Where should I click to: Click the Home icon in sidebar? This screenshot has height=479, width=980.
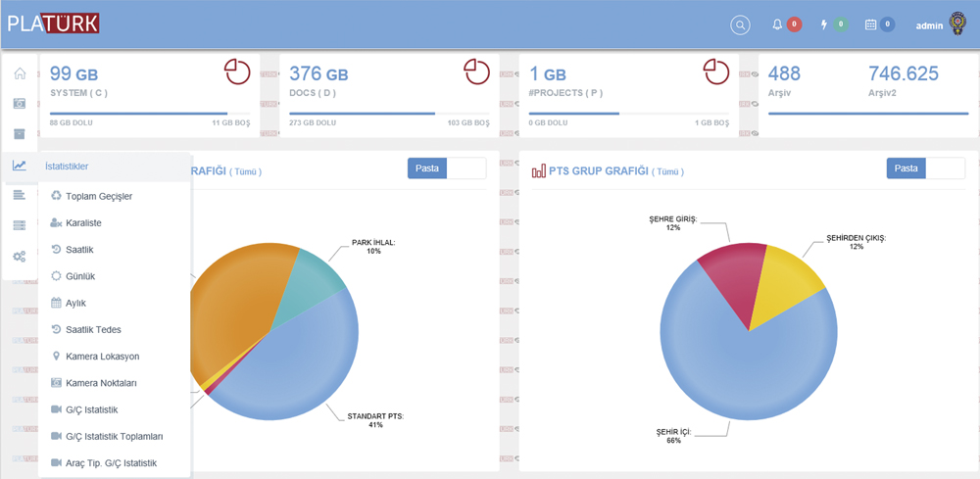[x=20, y=74]
